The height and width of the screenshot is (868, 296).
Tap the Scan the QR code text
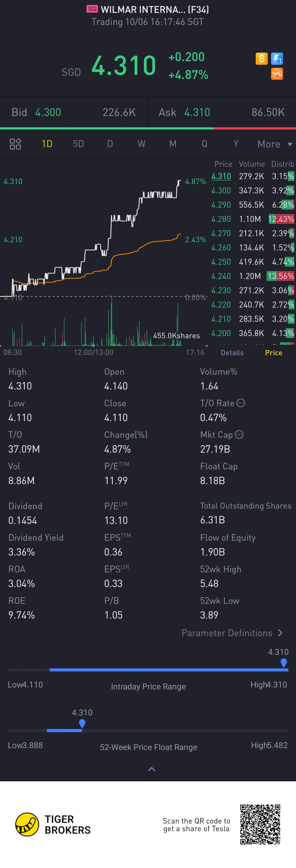[x=196, y=825]
